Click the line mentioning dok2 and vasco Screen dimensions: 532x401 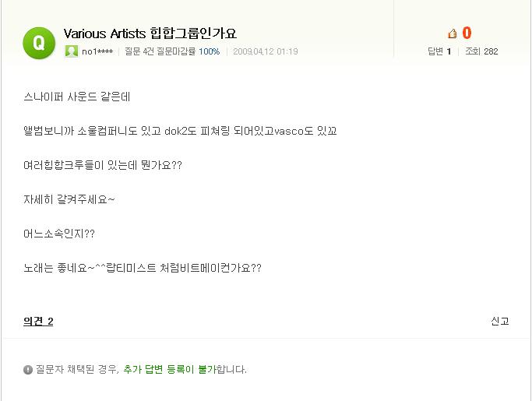click(x=180, y=131)
